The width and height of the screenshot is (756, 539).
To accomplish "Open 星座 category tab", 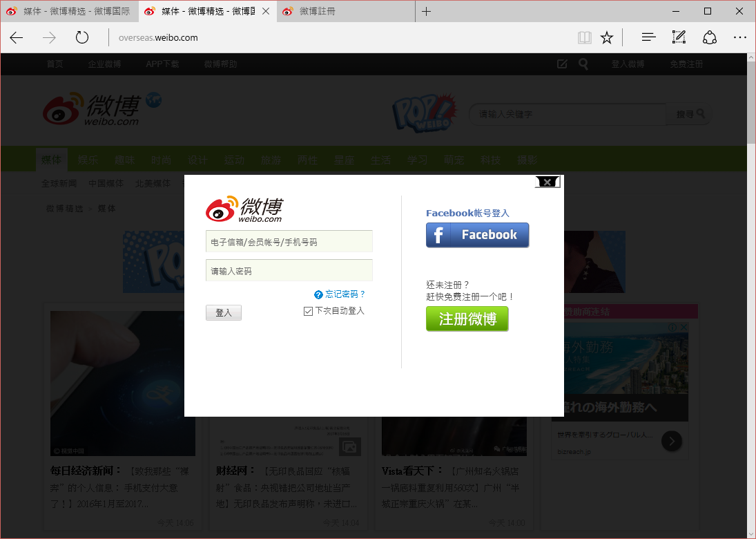I will click(x=345, y=160).
